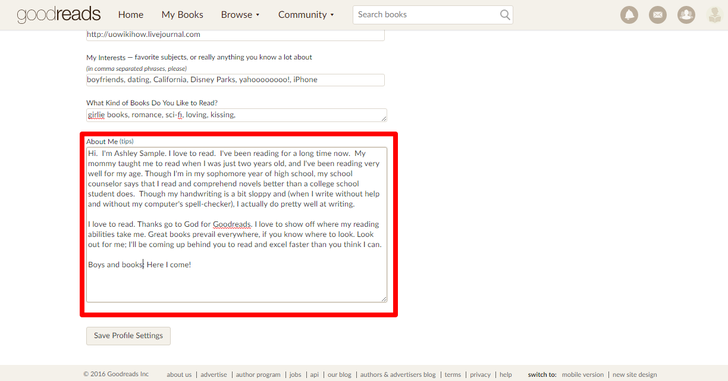
Task: Click the © 2016 Goodreads Inc text
Action: [116, 374]
